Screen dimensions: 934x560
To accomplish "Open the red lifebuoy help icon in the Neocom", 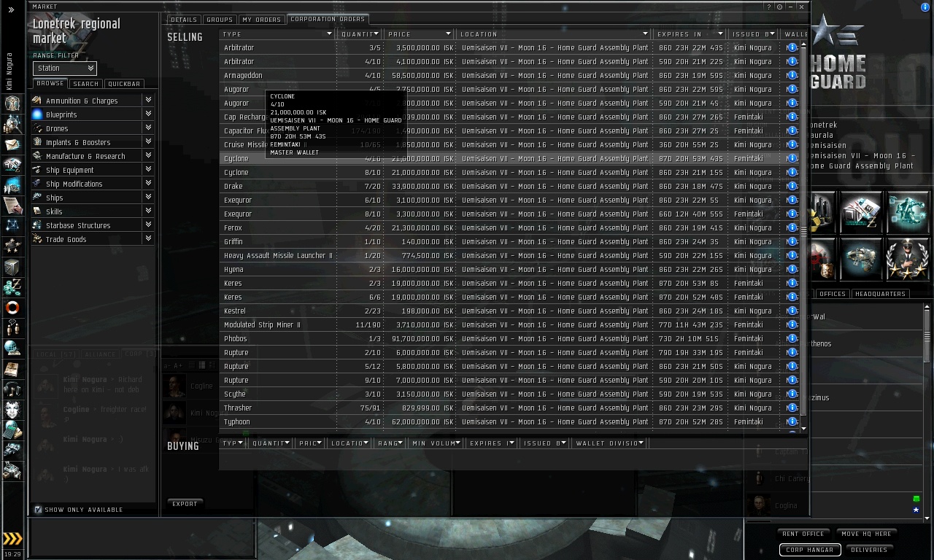I will coord(12,308).
